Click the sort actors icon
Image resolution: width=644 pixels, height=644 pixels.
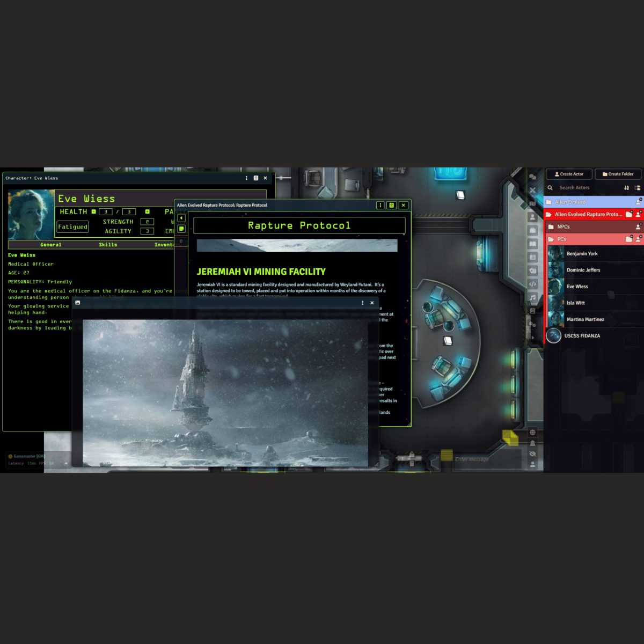pyautogui.click(x=626, y=188)
